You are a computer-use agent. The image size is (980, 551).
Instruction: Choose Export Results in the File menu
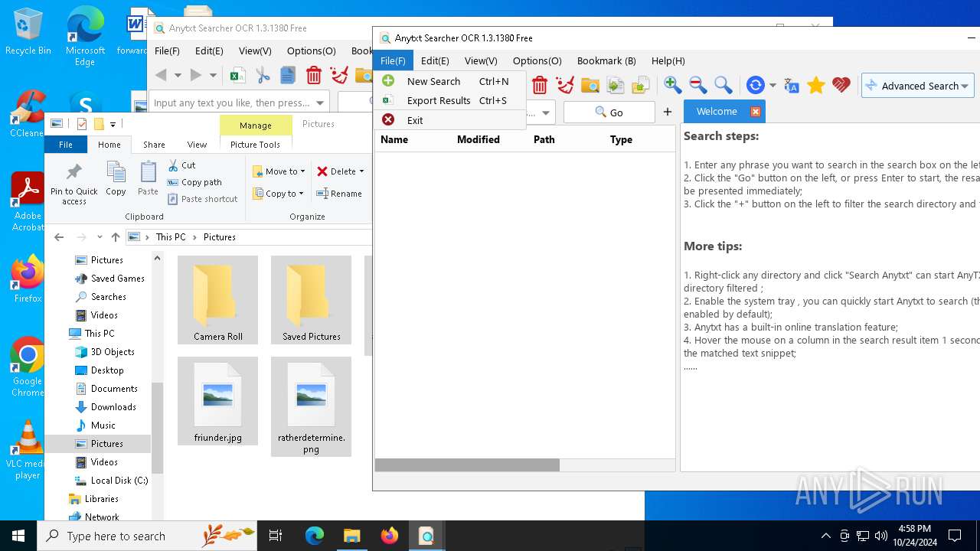(450, 100)
